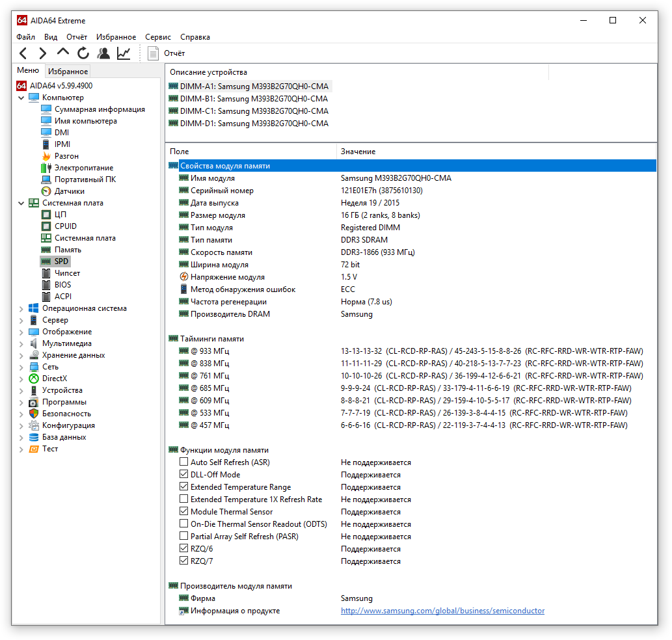Toggle the RZQ/6 checkbox
The width and height of the screenshot is (672, 640).
[x=183, y=548]
